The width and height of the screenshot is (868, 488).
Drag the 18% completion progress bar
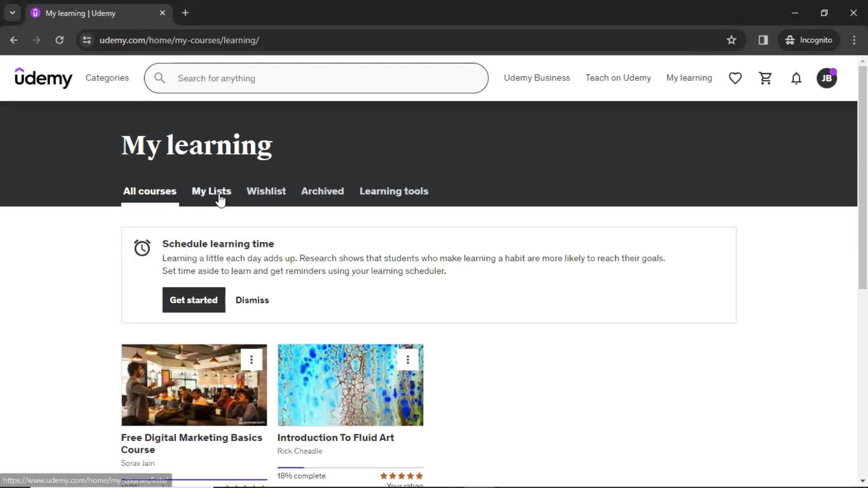click(x=350, y=467)
